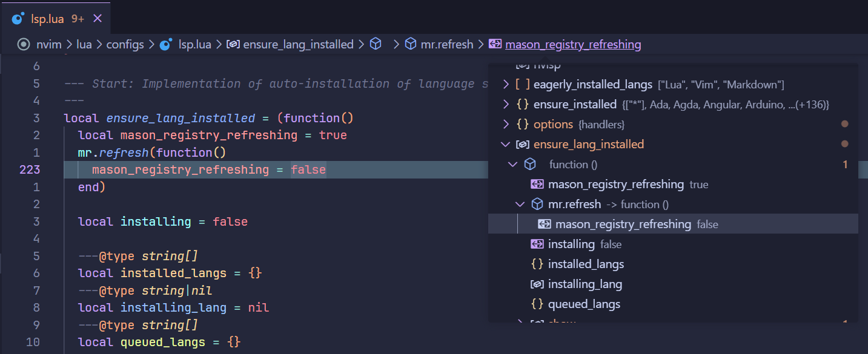
Task: Select the array icon beside eagerly_installed_langs
Action: point(523,85)
